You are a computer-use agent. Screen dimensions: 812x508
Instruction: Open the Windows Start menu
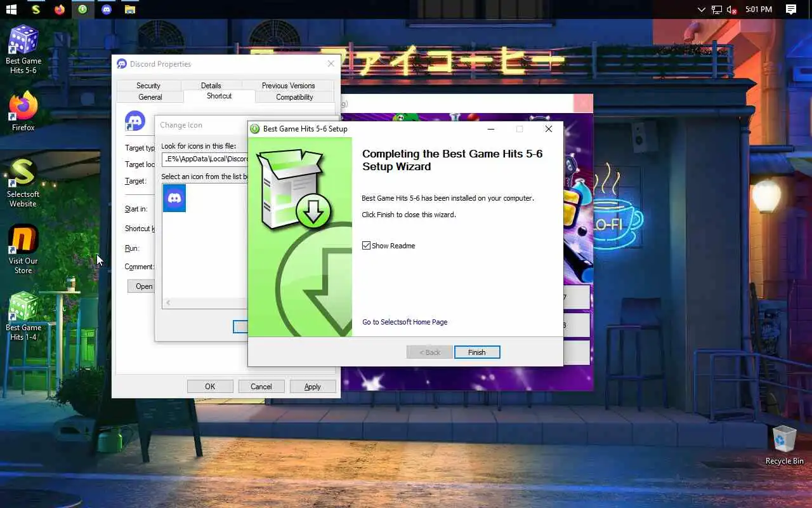11,10
